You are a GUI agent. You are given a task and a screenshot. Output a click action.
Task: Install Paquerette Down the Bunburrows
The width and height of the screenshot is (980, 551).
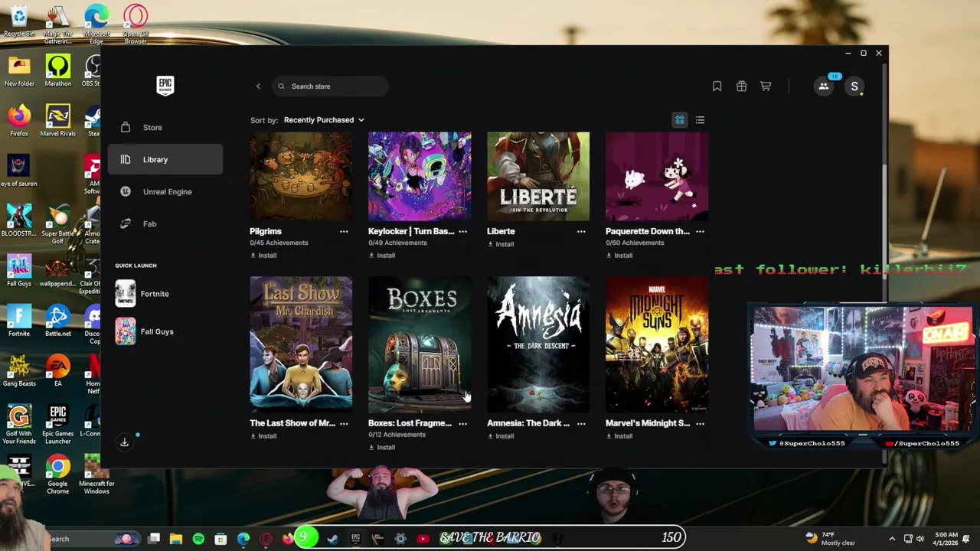[619, 256]
